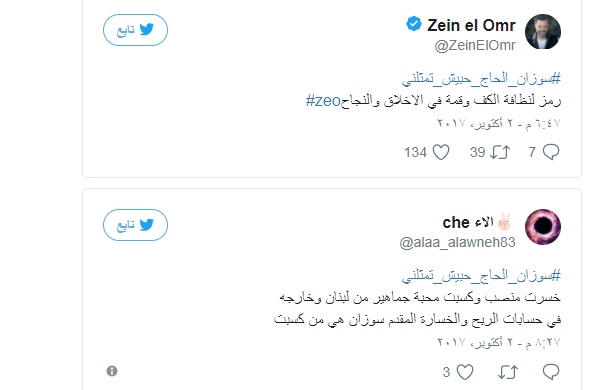
Task: Open the Arabic hashtag in Zein's tweet
Action: point(481,79)
